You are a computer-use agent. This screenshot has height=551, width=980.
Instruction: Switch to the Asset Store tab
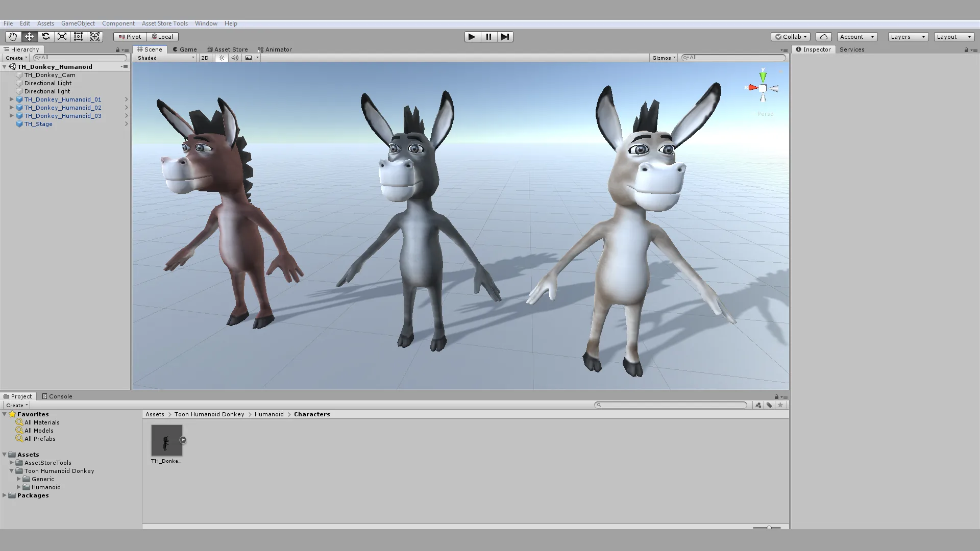(228, 49)
